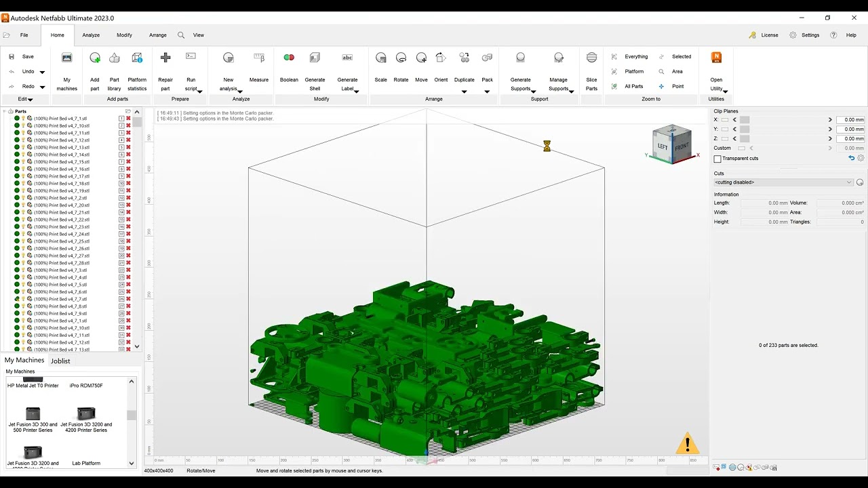Open License information
This screenshot has width=868, height=488.
(x=764, y=35)
